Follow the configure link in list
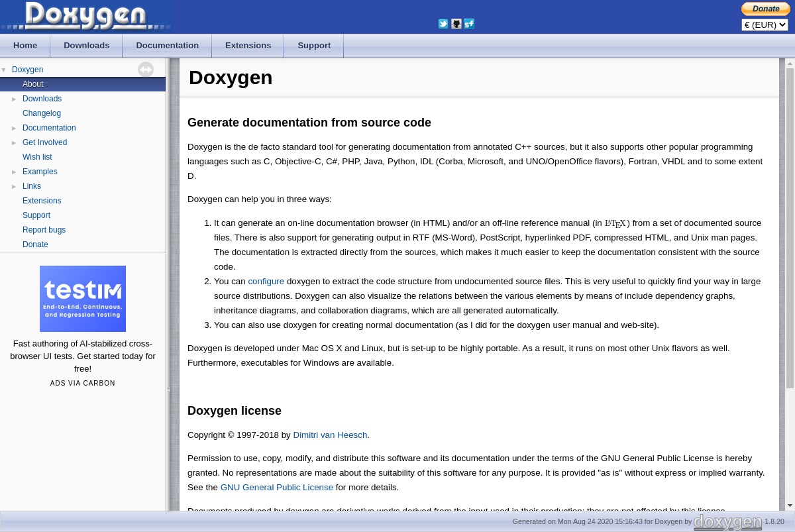Viewport: 795px width, 532px height. [266, 282]
